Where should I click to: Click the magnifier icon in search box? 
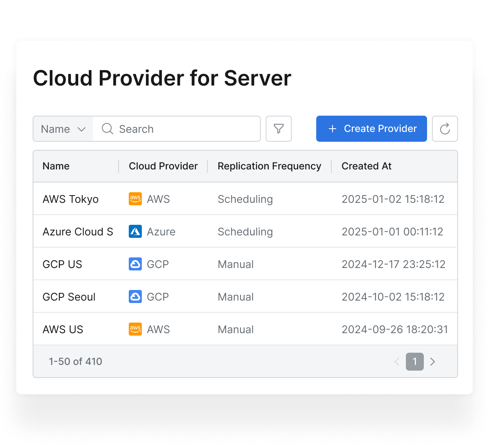pyautogui.click(x=108, y=129)
